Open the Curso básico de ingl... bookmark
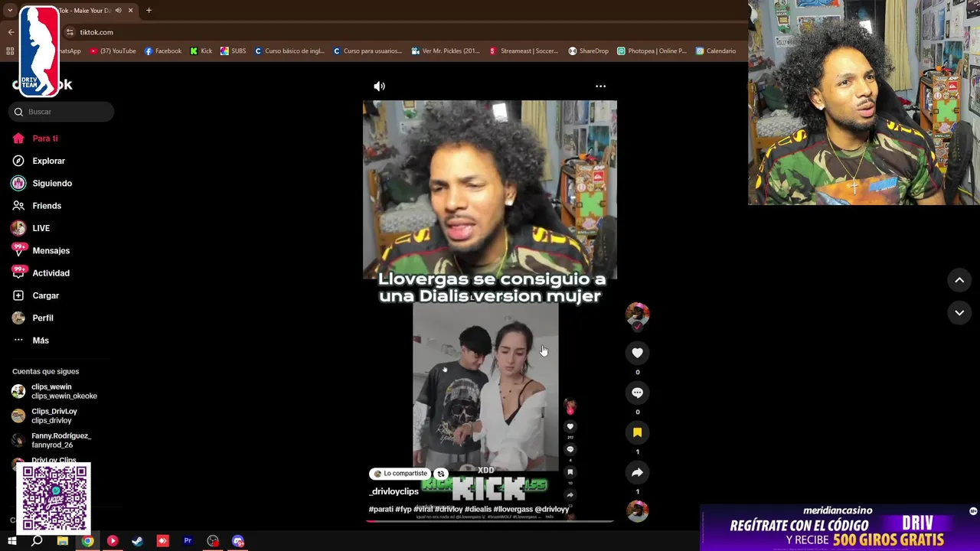 tap(289, 51)
